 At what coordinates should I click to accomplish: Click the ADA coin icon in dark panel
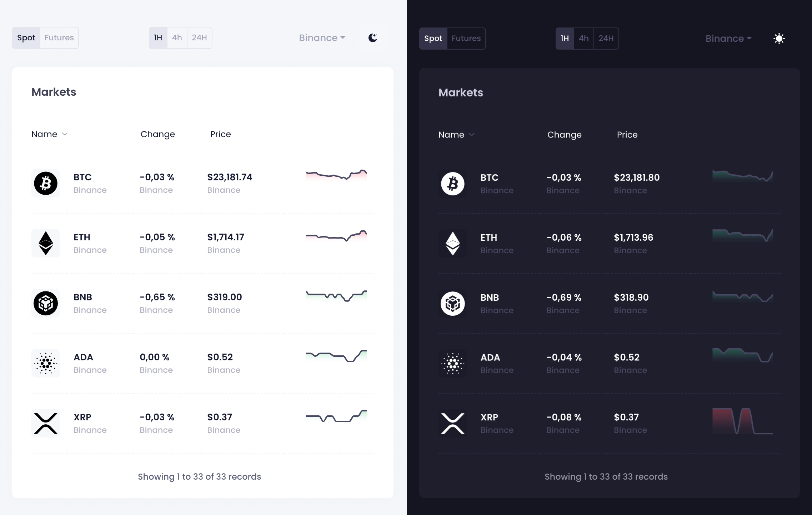pyautogui.click(x=453, y=364)
